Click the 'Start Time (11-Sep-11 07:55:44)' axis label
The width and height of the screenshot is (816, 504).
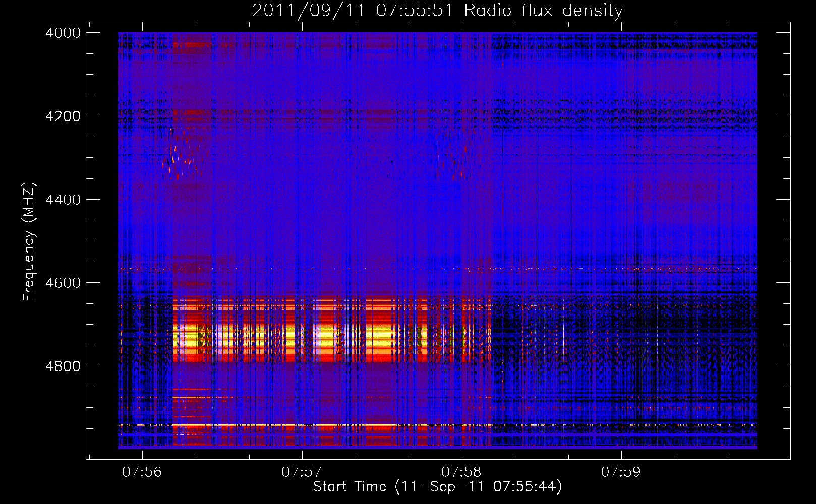[437, 487]
